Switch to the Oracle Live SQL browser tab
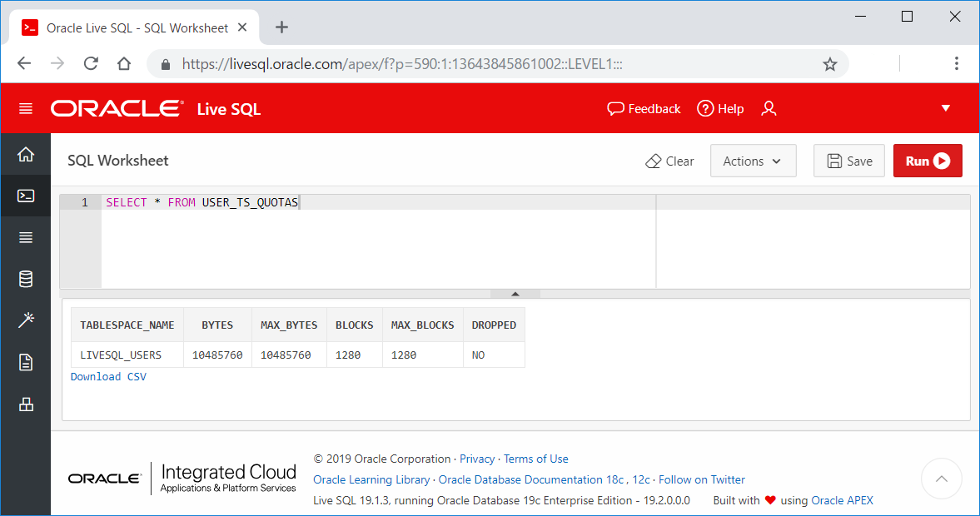 (x=133, y=27)
